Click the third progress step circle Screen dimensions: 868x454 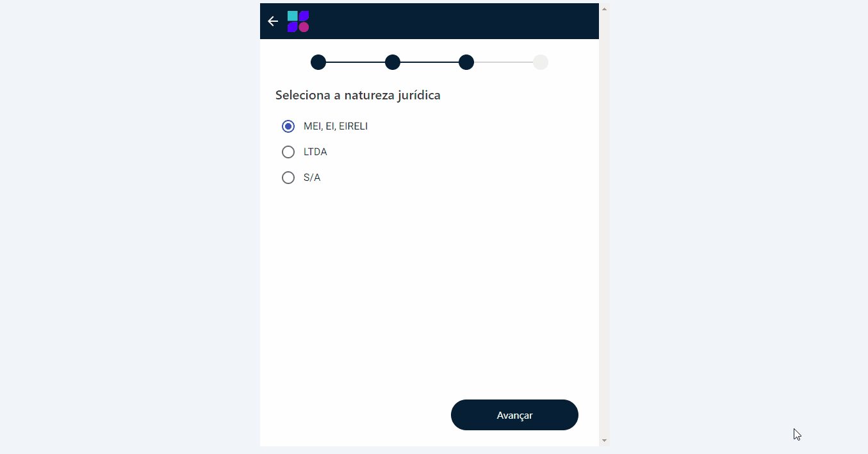tap(466, 62)
